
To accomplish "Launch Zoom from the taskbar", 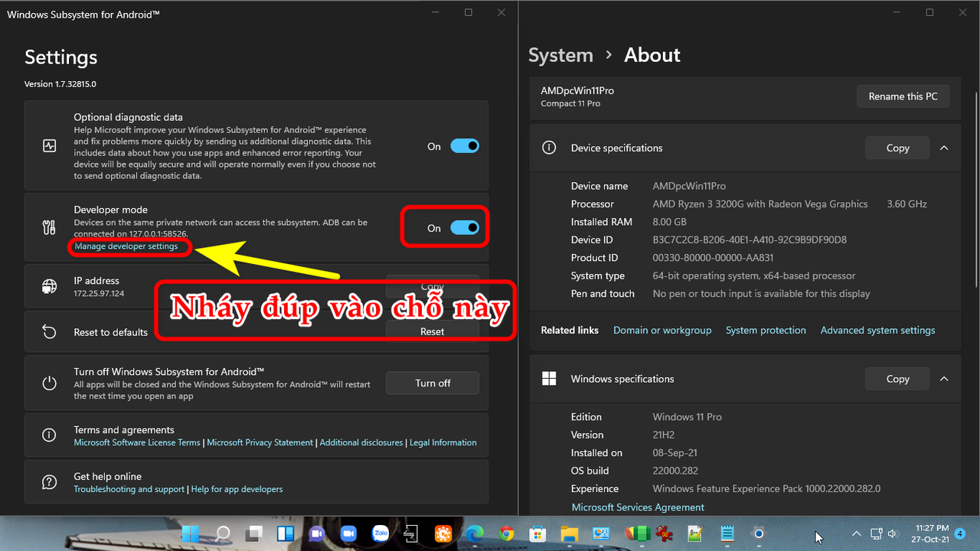I will pyautogui.click(x=348, y=533).
